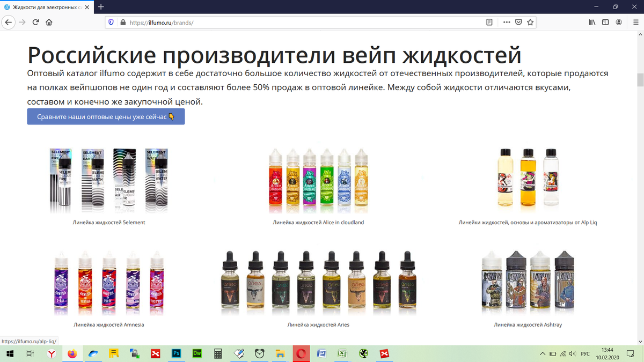The height and width of the screenshot is (362, 644).
Task: Click the forward navigation arrow
Action: pyautogui.click(x=22, y=23)
